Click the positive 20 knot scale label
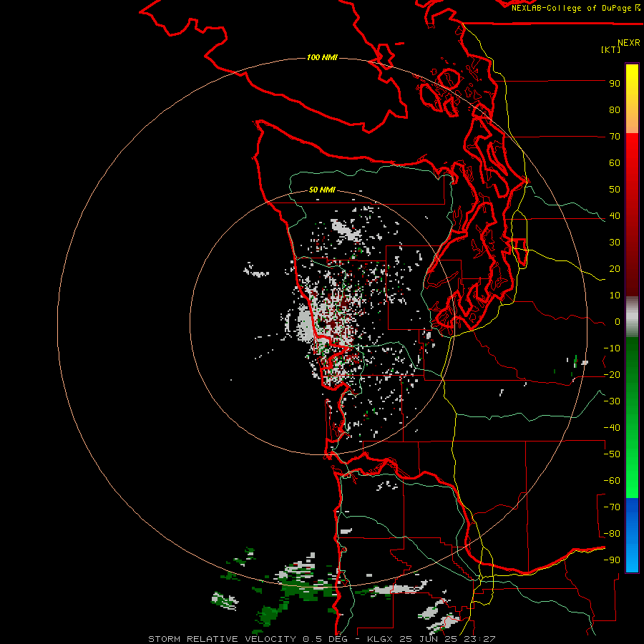The width and height of the screenshot is (644, 644). point(615,269)
